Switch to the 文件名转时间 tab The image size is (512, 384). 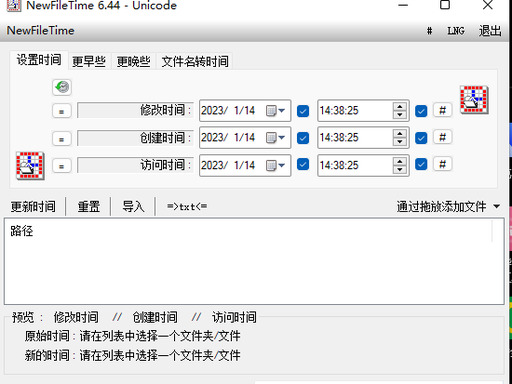pyautogui.click(x=195, y=62)
